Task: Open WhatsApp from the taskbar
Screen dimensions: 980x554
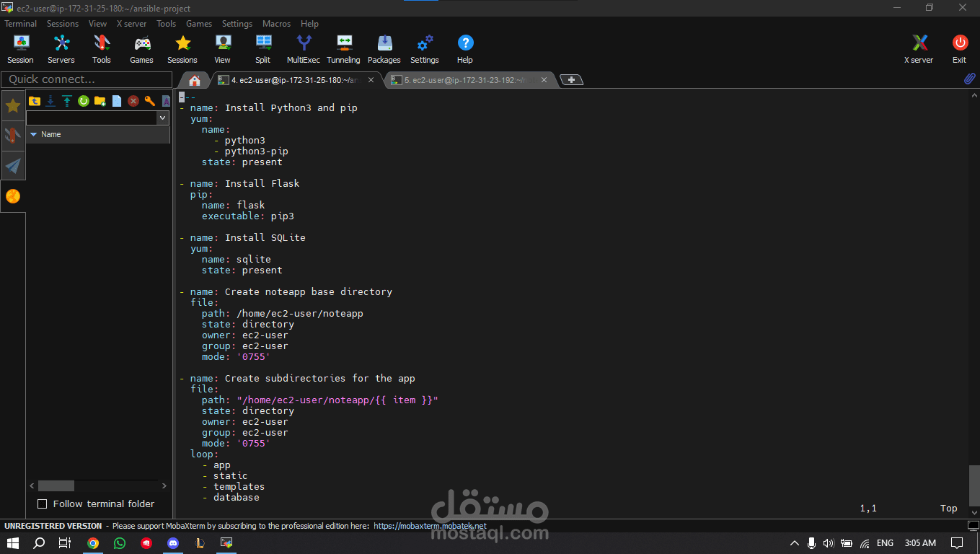Action: coord(120,543)
